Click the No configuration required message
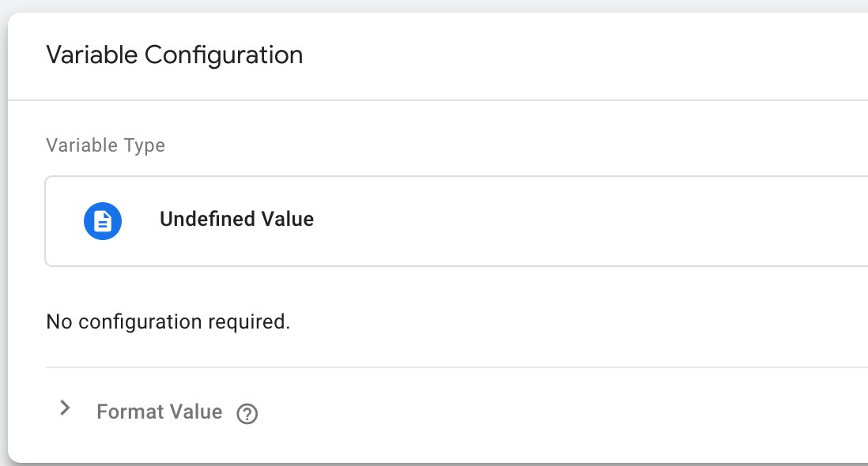 (168, 321)
